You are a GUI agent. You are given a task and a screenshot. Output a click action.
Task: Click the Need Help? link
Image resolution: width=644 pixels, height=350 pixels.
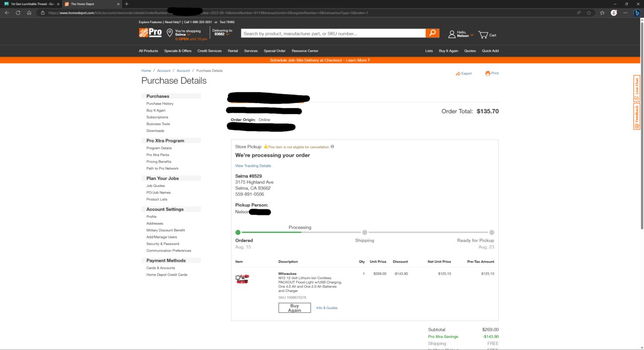pyautogui.click(x=172, y=22)
